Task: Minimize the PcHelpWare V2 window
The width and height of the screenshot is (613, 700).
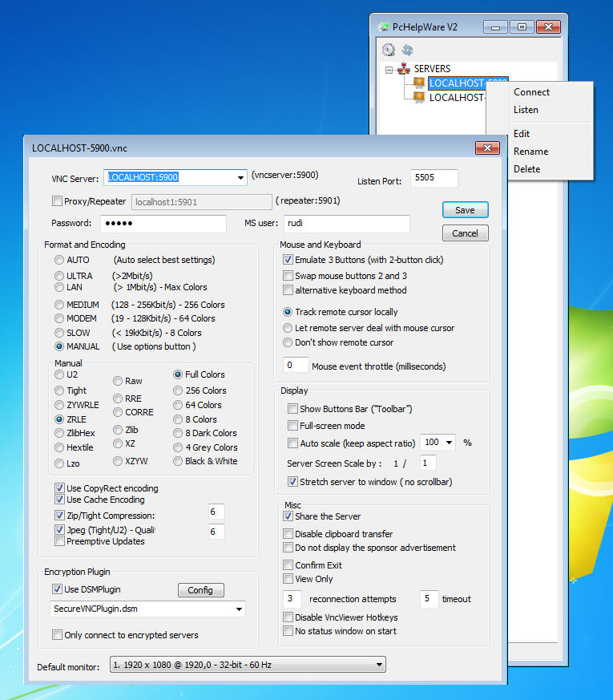Action: coord(495,27)
